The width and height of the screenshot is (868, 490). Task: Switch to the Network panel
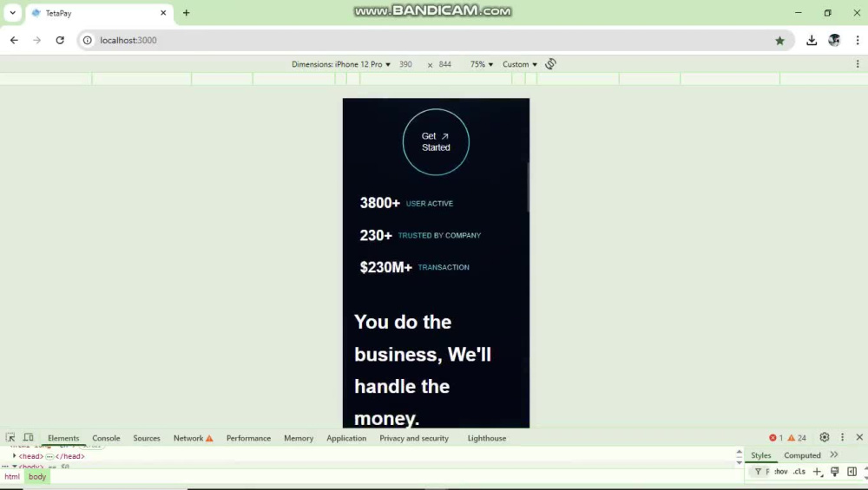(194, 438)
